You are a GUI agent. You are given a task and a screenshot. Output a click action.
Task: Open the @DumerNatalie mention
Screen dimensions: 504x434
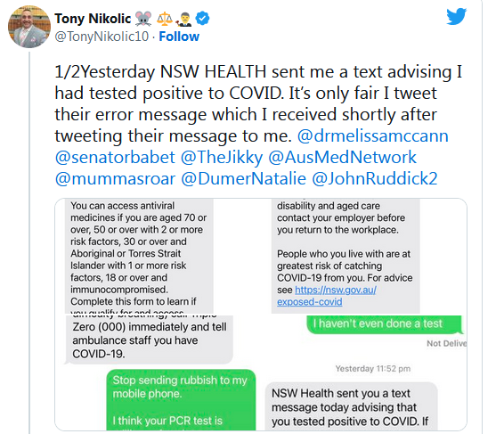(244, 178)
